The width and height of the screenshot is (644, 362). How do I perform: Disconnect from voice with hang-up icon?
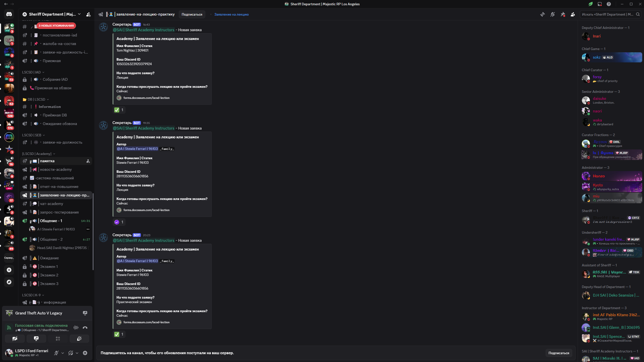(85, 328)
